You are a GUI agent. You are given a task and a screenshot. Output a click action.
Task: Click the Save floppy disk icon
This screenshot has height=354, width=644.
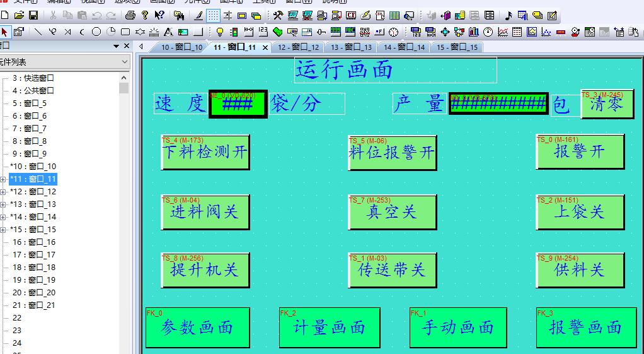33,15
